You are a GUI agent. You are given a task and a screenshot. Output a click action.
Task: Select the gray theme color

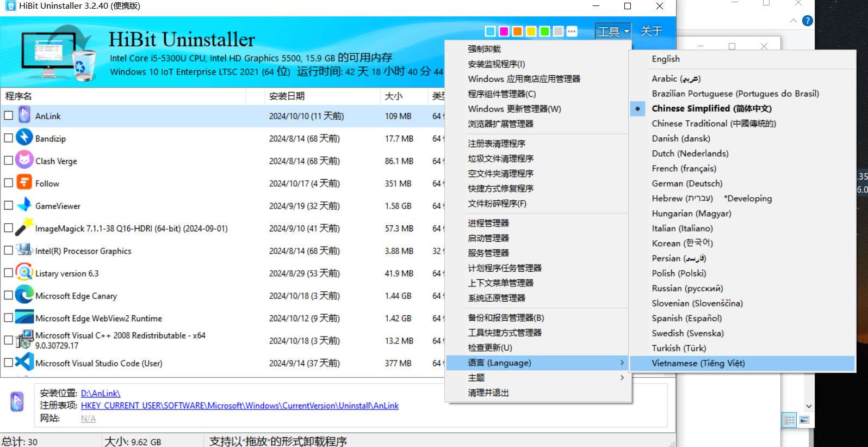pyautogui.click(x=558, y=31)
